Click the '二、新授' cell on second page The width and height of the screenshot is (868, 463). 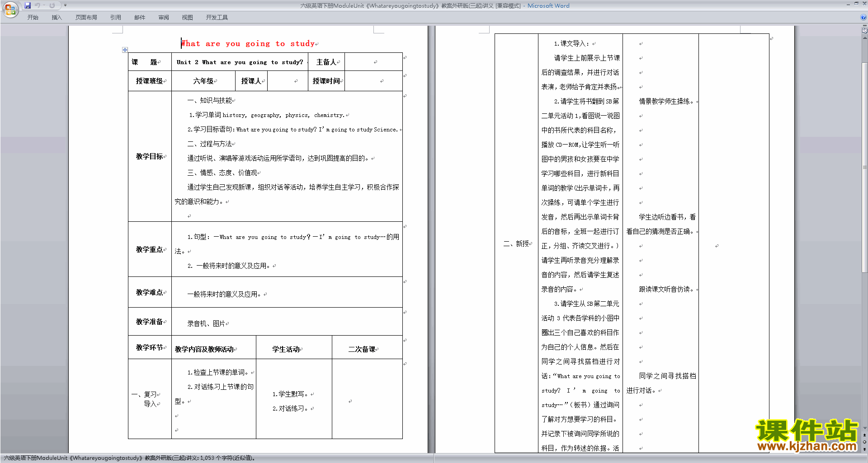(516, 243)
